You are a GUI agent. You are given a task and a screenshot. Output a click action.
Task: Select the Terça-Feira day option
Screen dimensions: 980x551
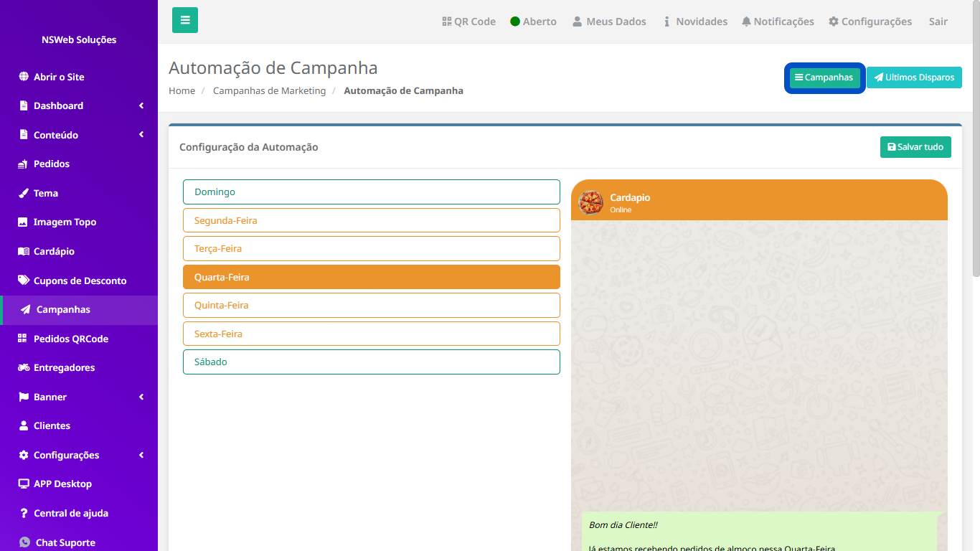pos(372,249)
